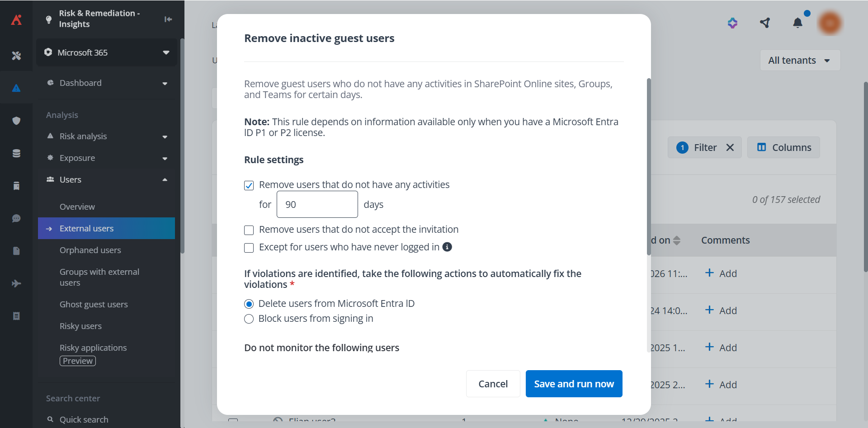Open the chat bubble sidebar icon
The image size is (868, 428).
click(16, 218)
